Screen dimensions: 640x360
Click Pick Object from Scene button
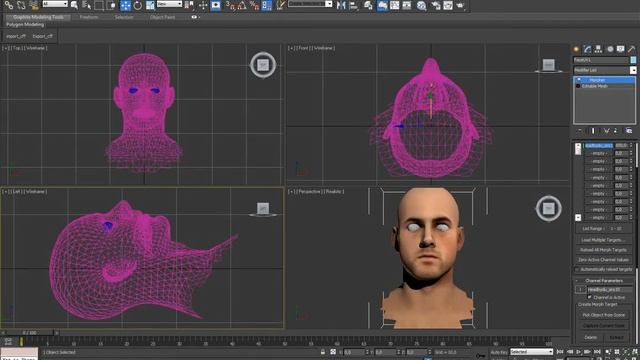click(603, 315)
